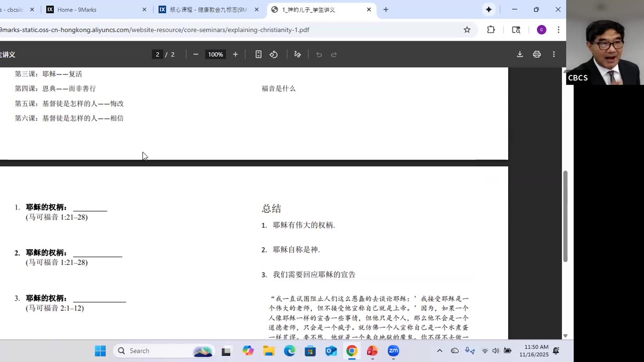Open the PDF viewer more actions menu
Screen dimensions: 644x362
click(554, 54)
